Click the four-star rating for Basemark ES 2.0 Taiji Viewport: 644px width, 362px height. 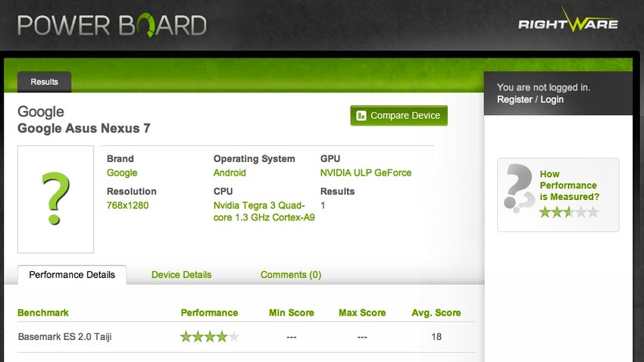(209, 337)
